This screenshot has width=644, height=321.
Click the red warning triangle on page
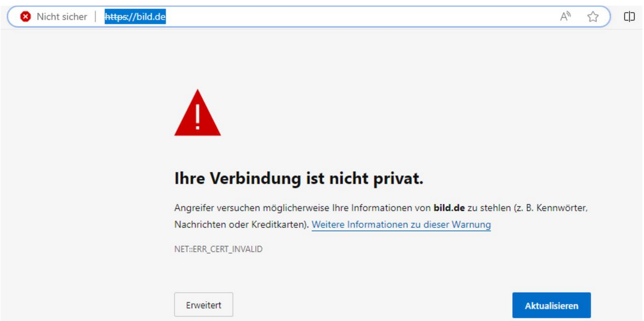(197, 114)
